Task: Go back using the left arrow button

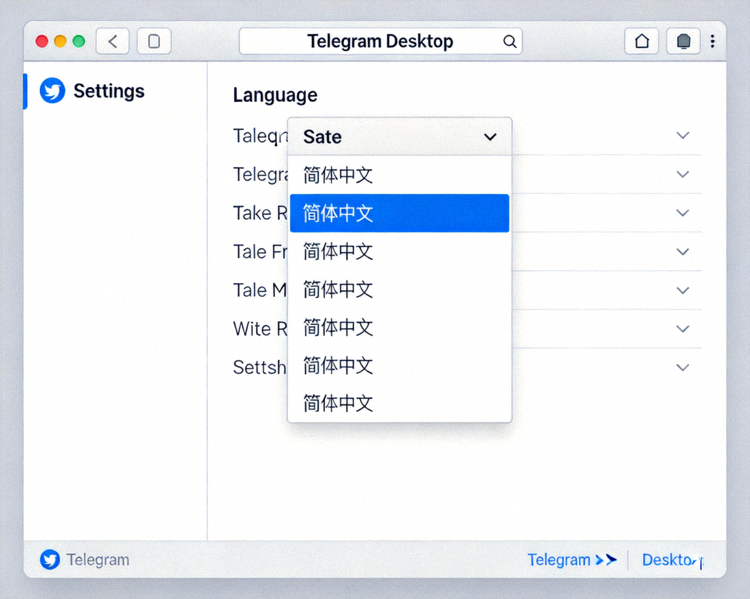Action: (112, 42)
